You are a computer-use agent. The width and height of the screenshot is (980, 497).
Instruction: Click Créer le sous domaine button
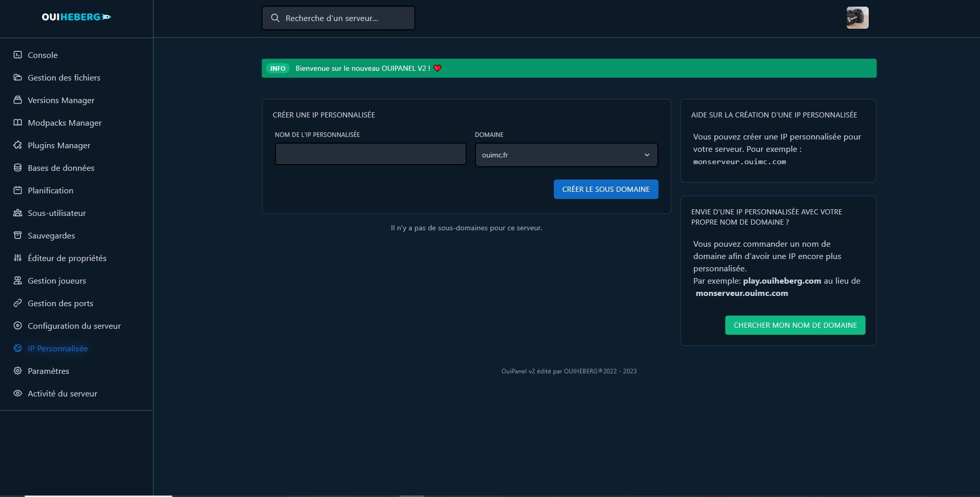(x=606, y=189)
